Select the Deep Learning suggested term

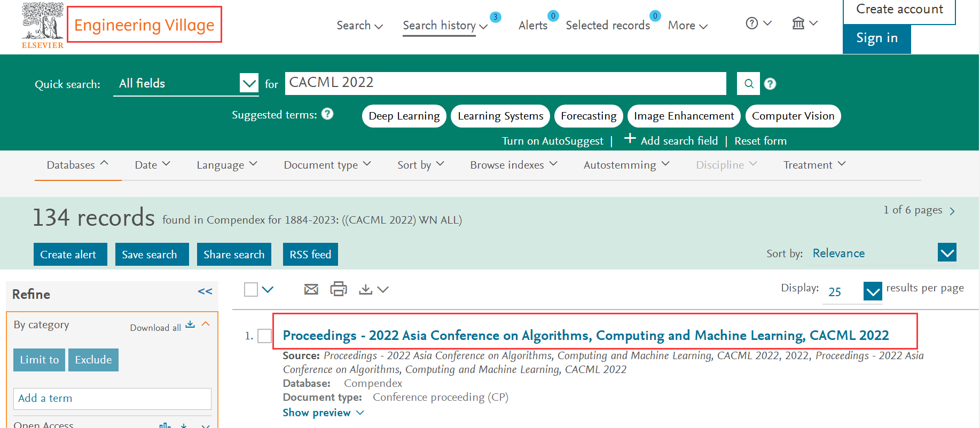pos(404,116)
